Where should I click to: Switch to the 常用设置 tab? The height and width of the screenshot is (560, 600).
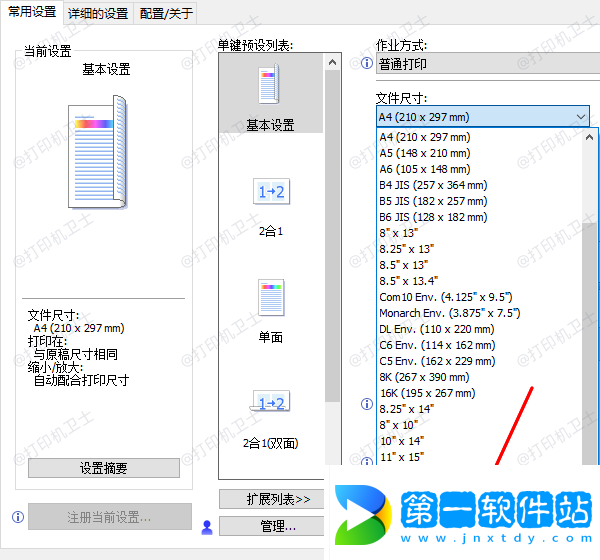pyautogui.click(x=32, y=12)
